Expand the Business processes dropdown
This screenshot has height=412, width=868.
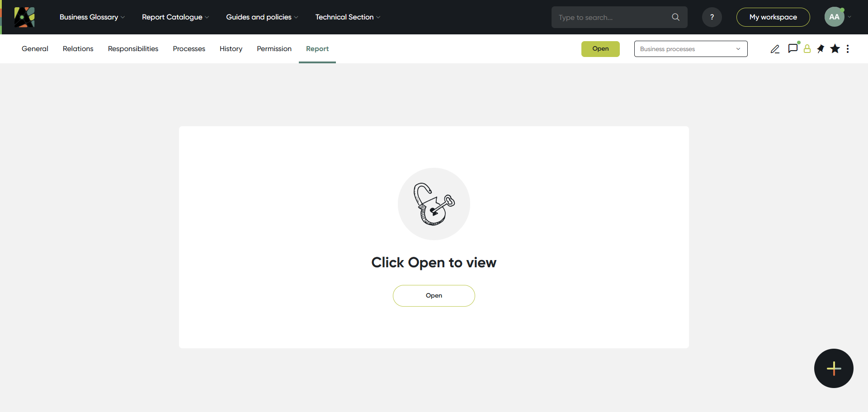pyautogui.click(x=690, y=49)
